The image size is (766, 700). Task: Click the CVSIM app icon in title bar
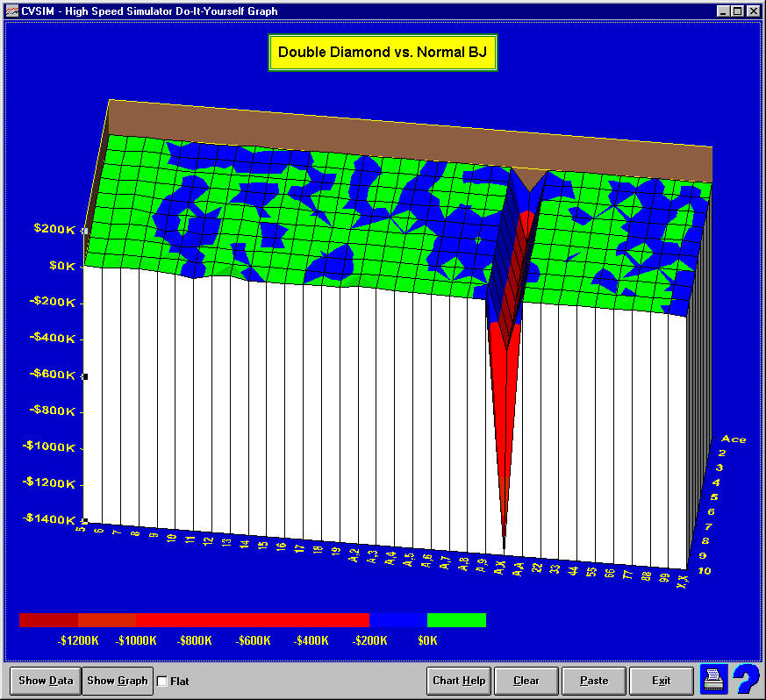[12, 11]
